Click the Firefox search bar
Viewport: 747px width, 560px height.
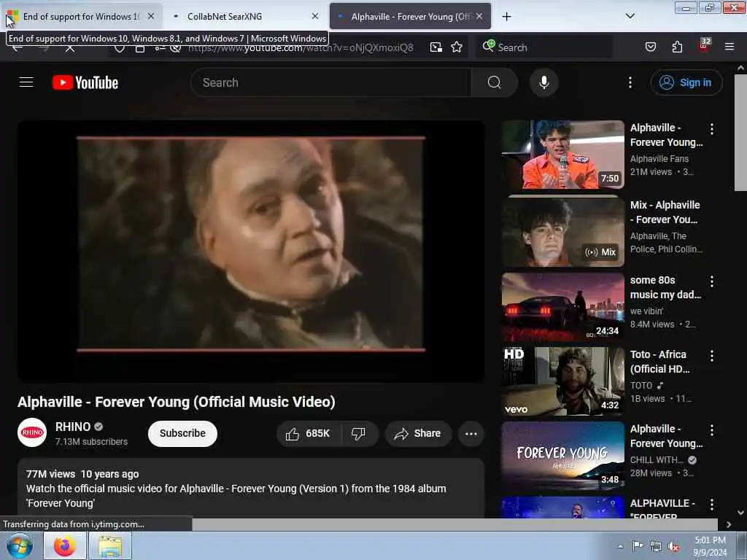click(x=543, y=47)
